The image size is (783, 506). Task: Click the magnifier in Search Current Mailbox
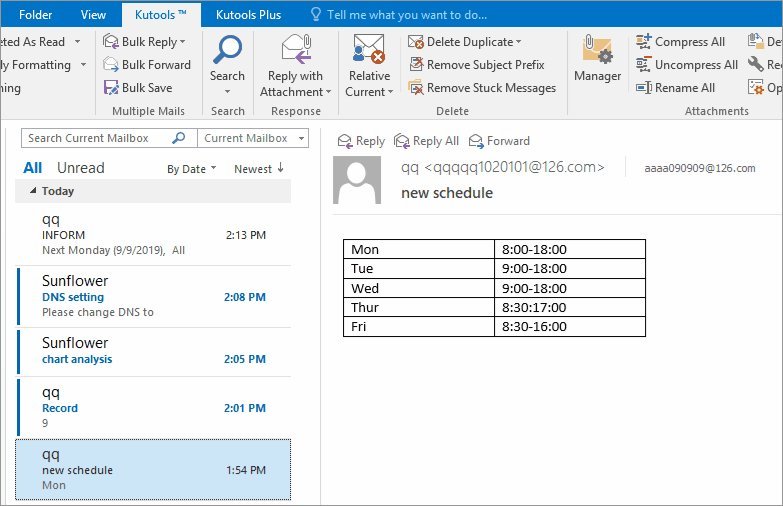178,138
